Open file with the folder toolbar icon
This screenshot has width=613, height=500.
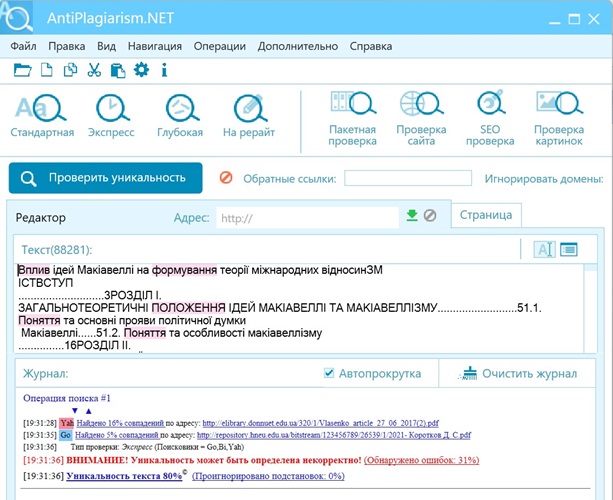coord(22,70)
